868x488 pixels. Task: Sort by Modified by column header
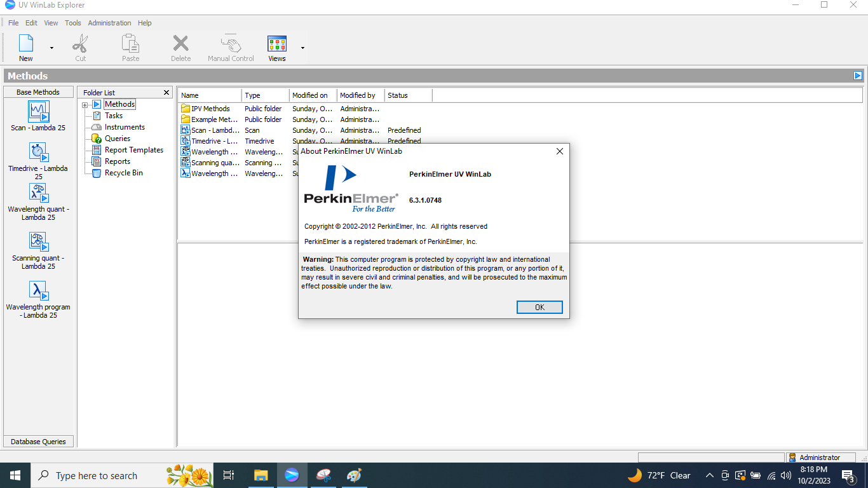(360, 95)
